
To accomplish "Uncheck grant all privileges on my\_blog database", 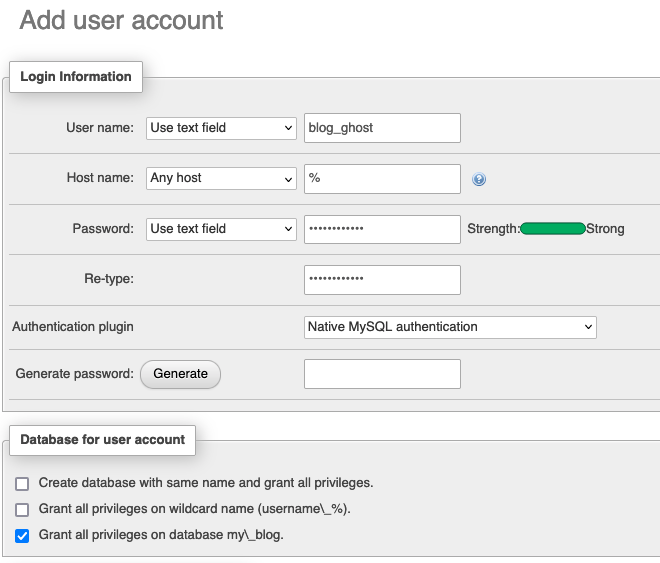I will (23, 536).
